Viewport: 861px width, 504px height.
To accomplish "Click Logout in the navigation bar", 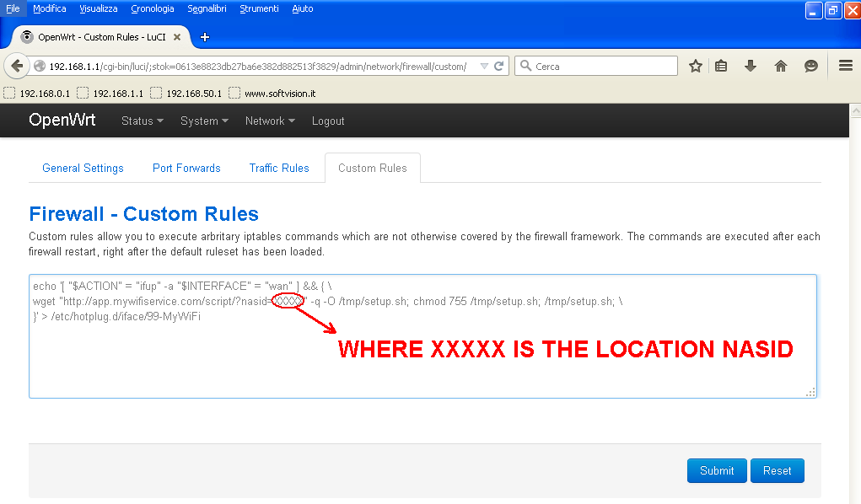I will click(328, 121).
